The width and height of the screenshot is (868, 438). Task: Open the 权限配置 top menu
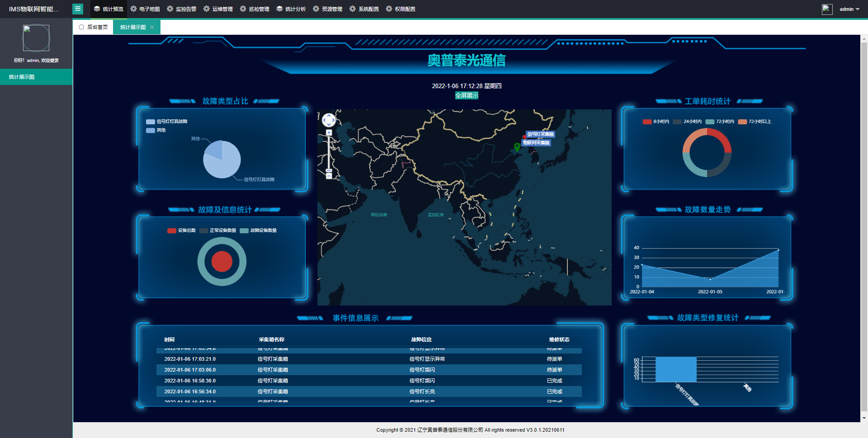(x=401, y=9)
